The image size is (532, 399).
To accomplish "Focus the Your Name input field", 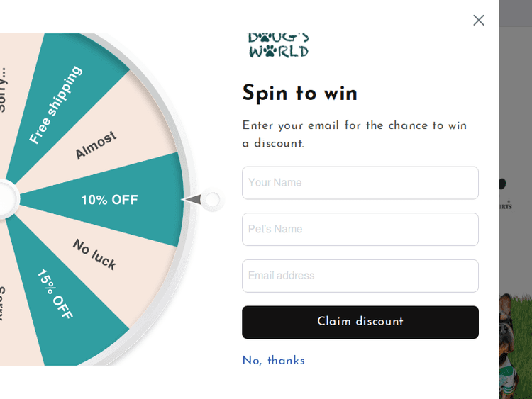I will point(360,183).
